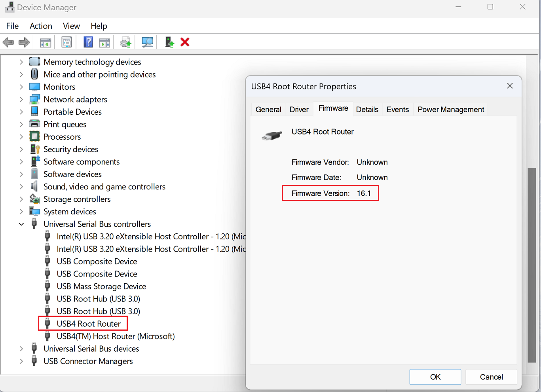Expand Sound, video and game controllers
This screenshot has width=541, height=392.
point(21,187)
